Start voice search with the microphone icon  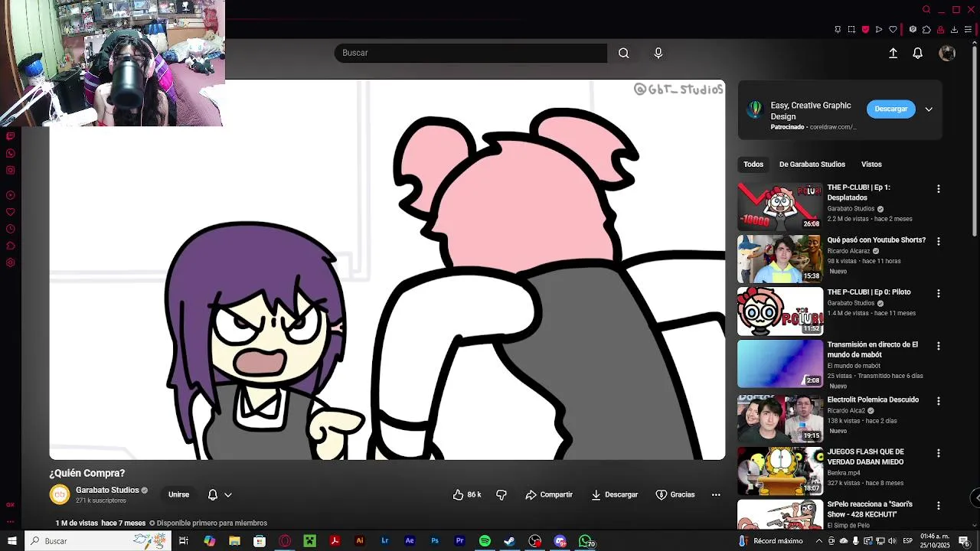(x=658, y=53)
